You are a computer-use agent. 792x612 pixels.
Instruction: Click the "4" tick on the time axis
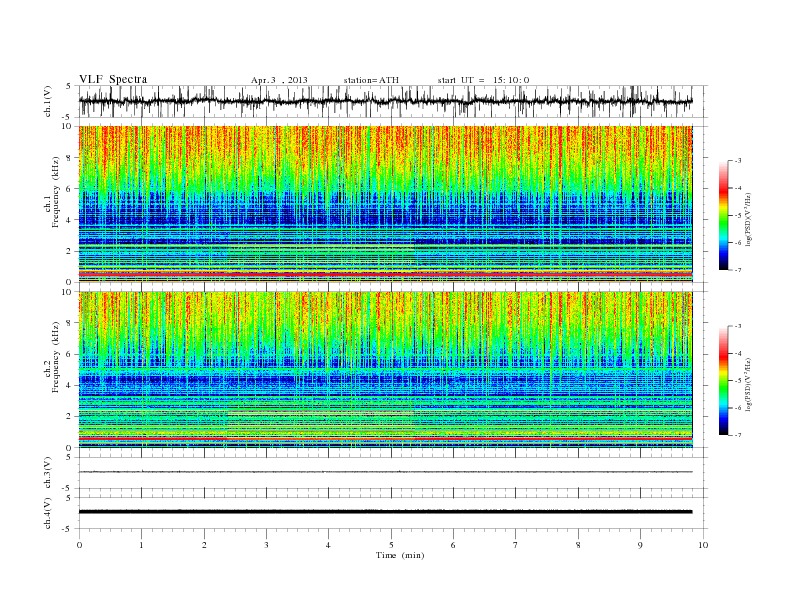tap(329, 545)
